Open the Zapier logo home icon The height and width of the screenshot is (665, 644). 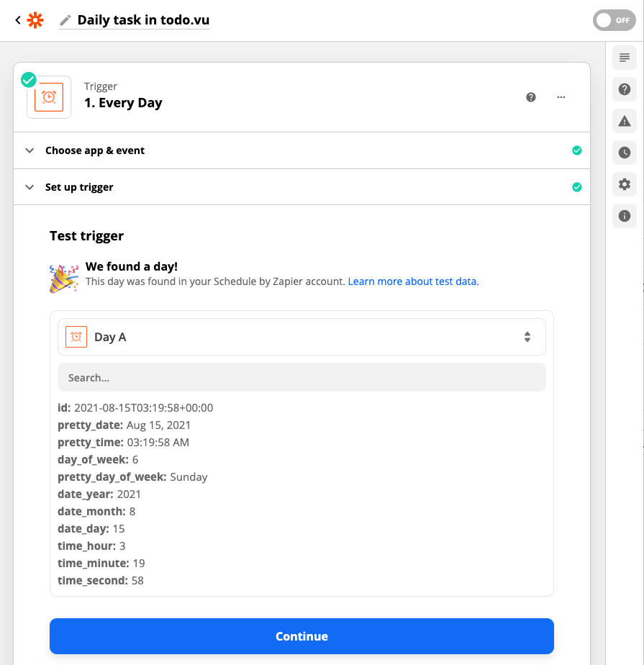click(x=35, y=20)
